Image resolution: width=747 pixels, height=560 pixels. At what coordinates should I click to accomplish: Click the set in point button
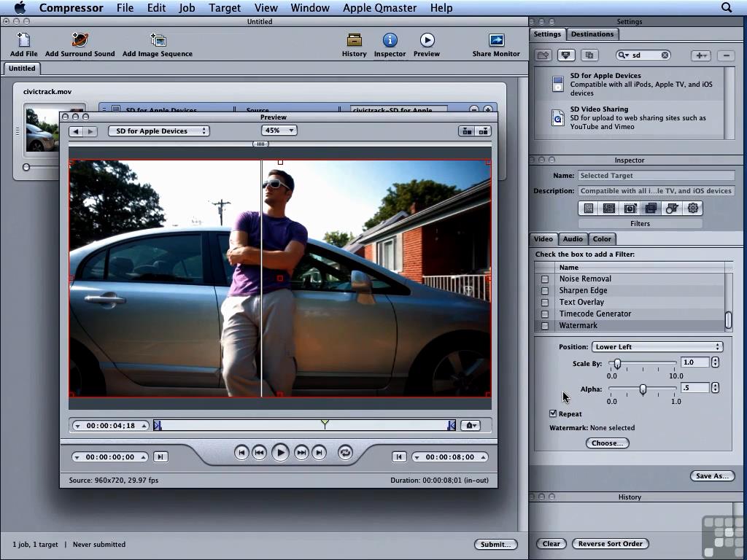click(x=160, y=457)
